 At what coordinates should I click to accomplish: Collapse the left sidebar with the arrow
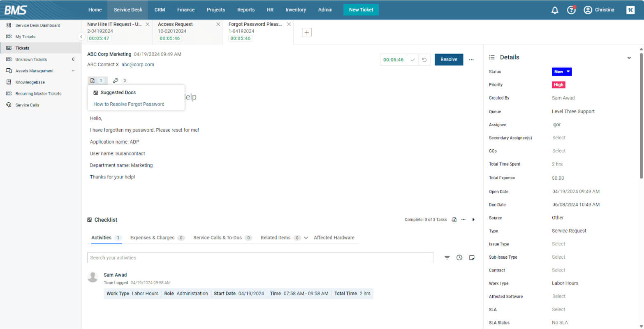click(81, 37)
